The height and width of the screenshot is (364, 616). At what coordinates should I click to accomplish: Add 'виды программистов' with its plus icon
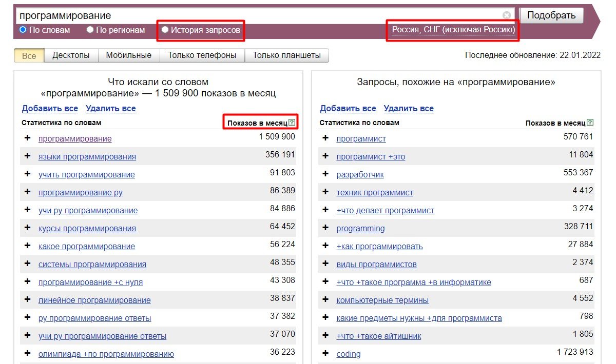(325, 264)
